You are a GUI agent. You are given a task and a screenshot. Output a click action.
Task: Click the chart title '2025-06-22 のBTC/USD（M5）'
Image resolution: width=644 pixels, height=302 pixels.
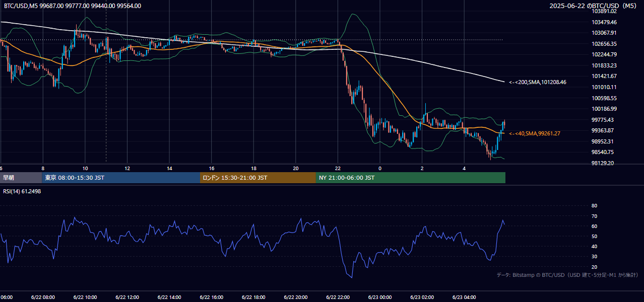click(x=594, y=6)
